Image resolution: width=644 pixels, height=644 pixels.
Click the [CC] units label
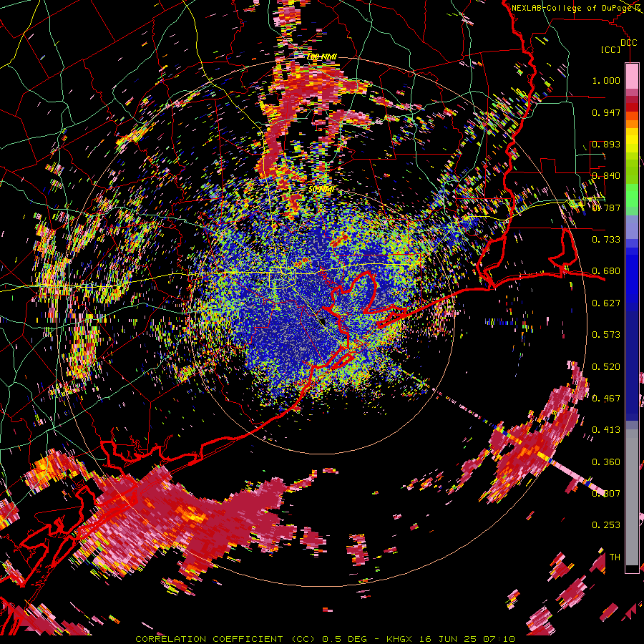(x=611, y=49)
